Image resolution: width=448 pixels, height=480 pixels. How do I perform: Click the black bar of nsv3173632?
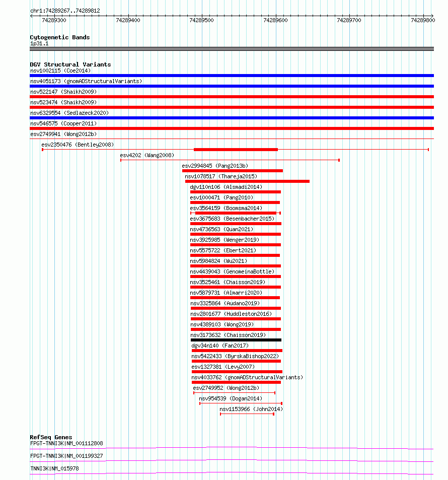(x=236, y=340)
